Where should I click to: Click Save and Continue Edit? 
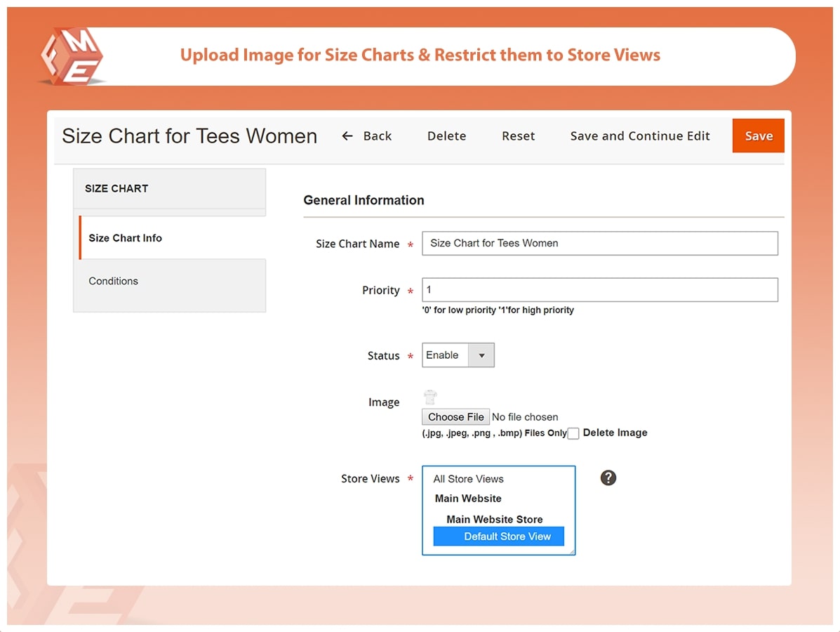click(640, 136)
